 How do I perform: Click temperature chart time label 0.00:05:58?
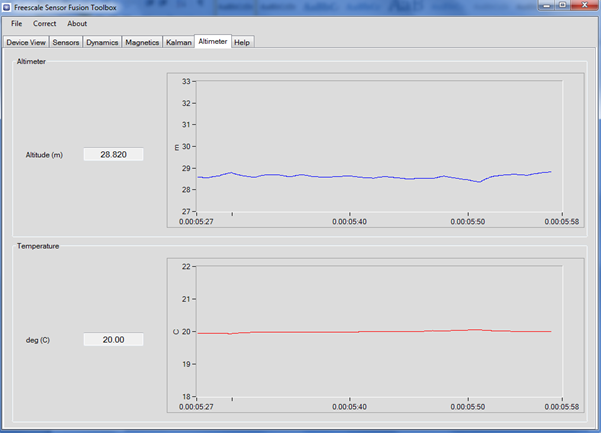pyautogui.click(x=562, y=407)
